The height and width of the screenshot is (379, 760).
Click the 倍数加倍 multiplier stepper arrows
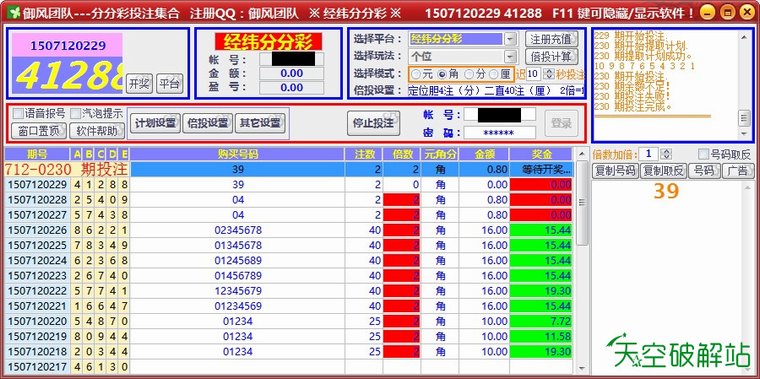point(666,154)
